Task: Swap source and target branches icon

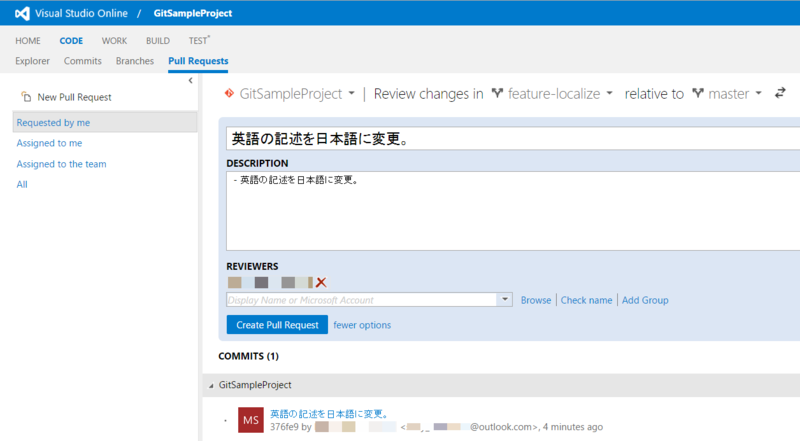Action: coord(780,93)
